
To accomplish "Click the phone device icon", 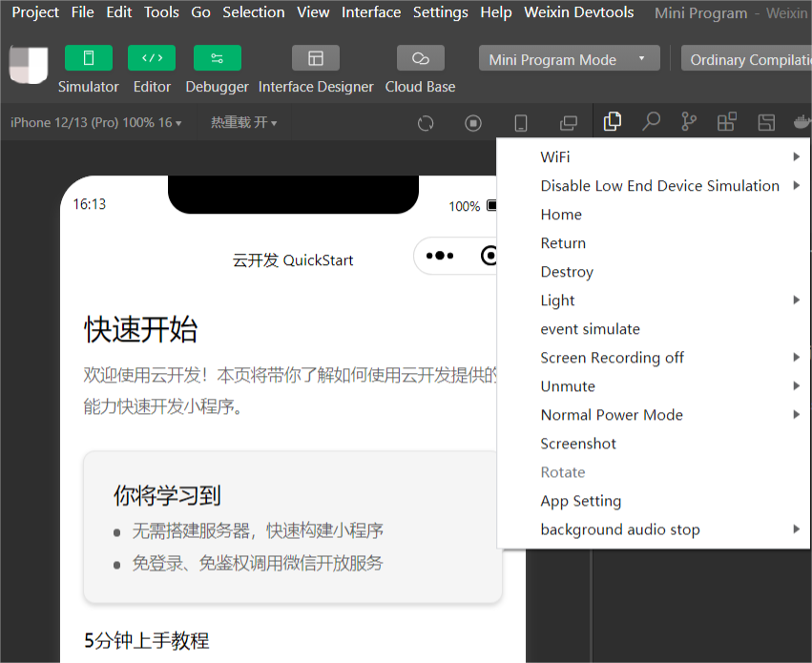I will click(x=520, y=123).
